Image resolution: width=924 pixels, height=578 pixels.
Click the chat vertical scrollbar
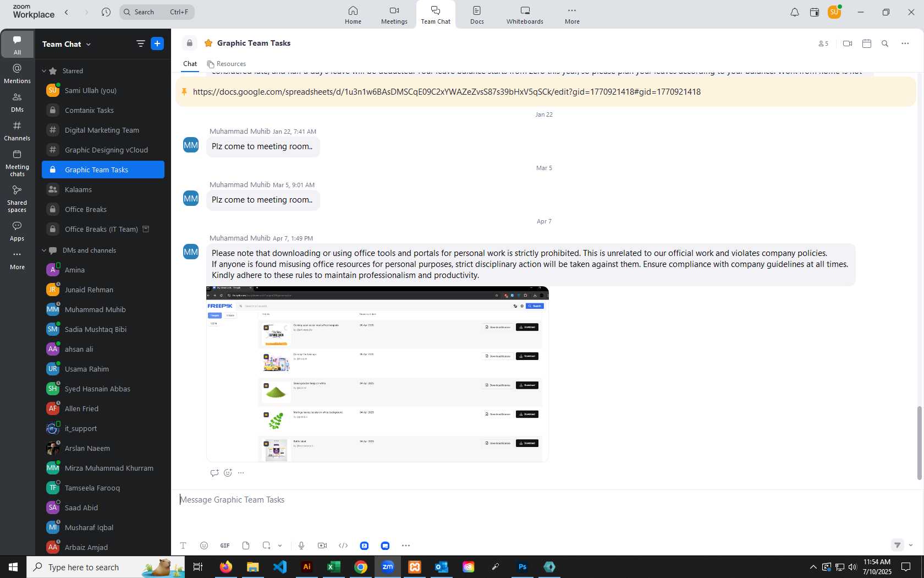[919, 443]
